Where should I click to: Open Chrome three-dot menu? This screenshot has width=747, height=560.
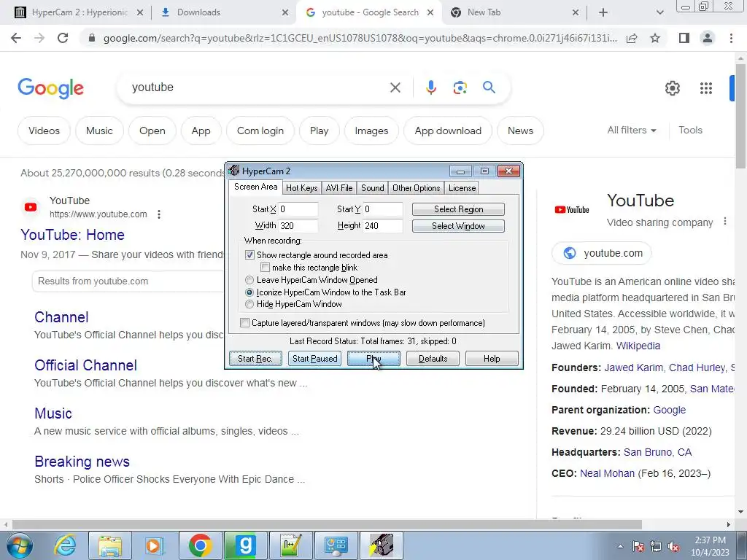click(x=731, y=38)
